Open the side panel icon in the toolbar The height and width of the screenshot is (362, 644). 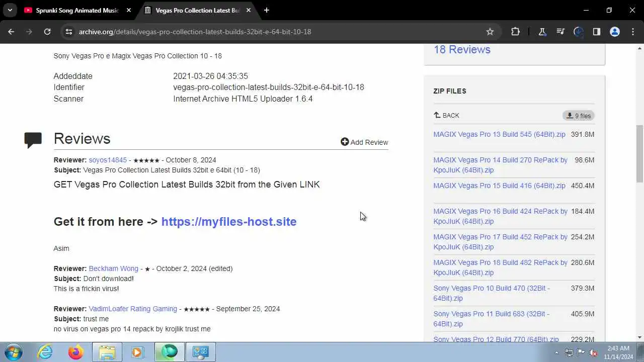coord(597,32)
